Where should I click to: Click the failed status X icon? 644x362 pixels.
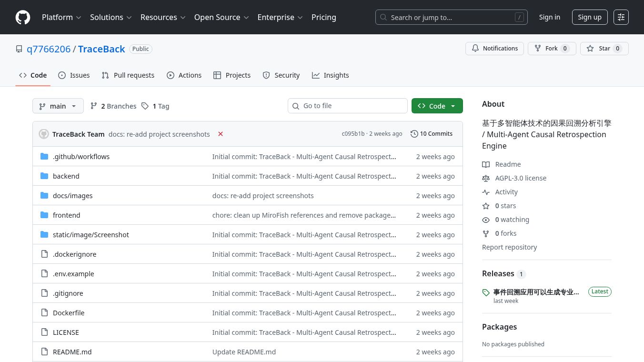click(221, 134)
